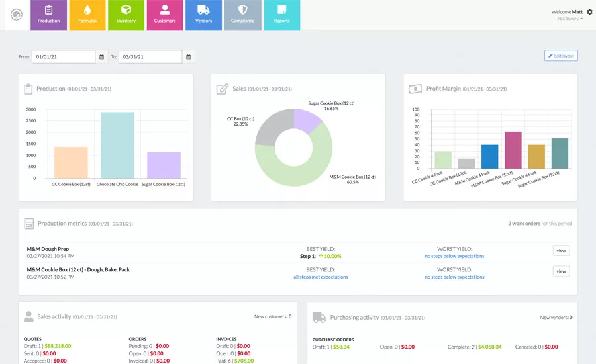The height and width of the screenshot is (364, 596).
Task: Select the Chocolate Chip Cookie production bar
Action: click(117, 145)
